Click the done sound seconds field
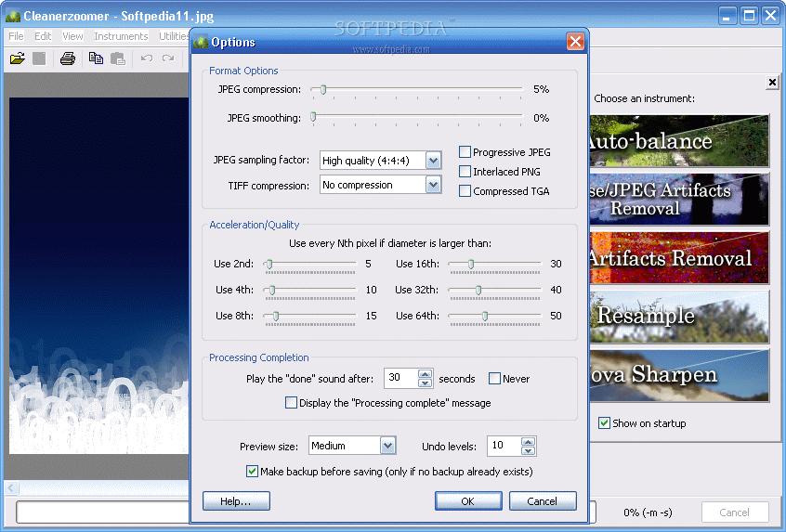This screenshot has height=532, width=786. (401, 378)
